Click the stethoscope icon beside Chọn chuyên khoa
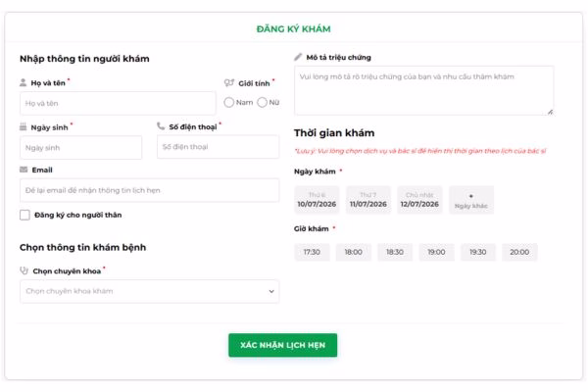Viewport: 588px width, 392px height. coord(24,270)
